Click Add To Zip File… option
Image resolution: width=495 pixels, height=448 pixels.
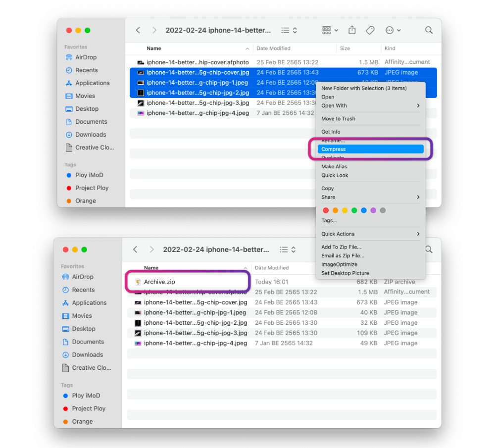pos(341,247)
